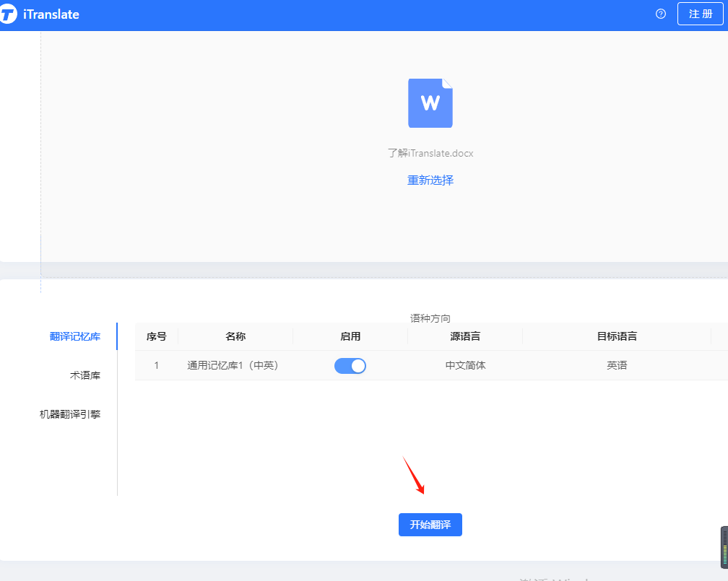This screenshot has width=728, height=581.
Task: Click the 名称 column header
Action: click(235, 336)
